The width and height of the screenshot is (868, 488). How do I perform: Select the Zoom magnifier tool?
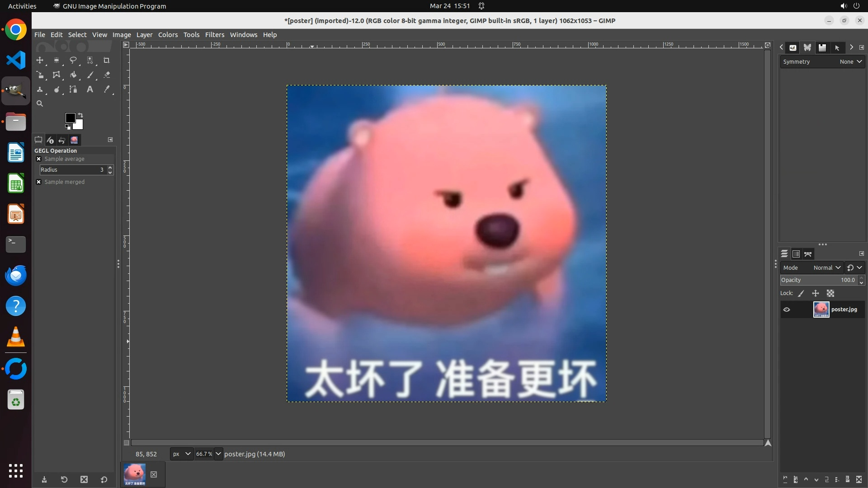[x=40, y=103]
